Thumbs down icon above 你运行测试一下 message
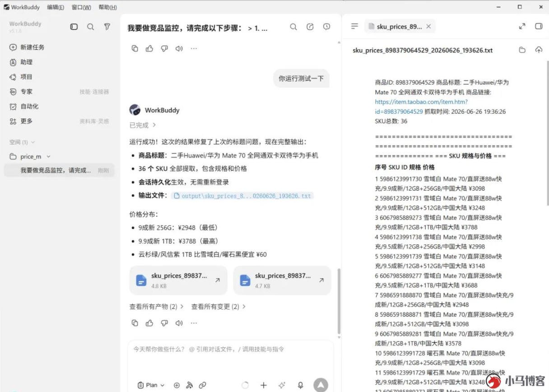Image resolution: width=549 pixels, height=392 pixels. [164, 48]
